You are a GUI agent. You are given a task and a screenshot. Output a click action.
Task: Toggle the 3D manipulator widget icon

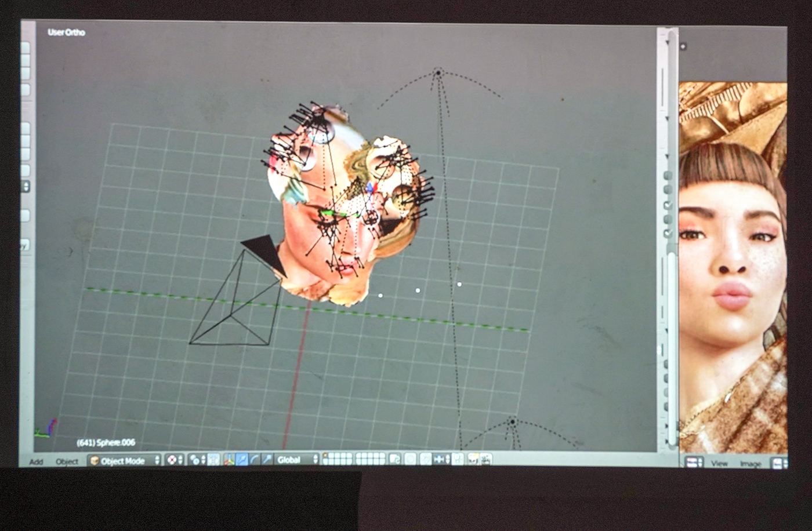click(x=229, y=460)
